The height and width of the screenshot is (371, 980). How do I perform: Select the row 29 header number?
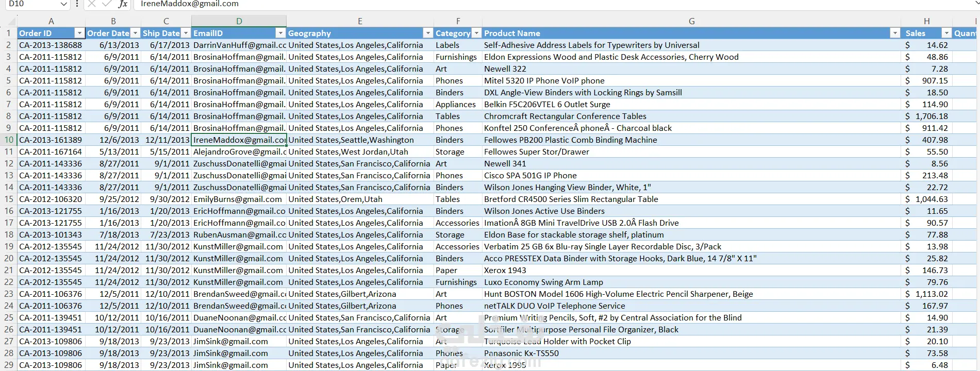tap(8, 365)
